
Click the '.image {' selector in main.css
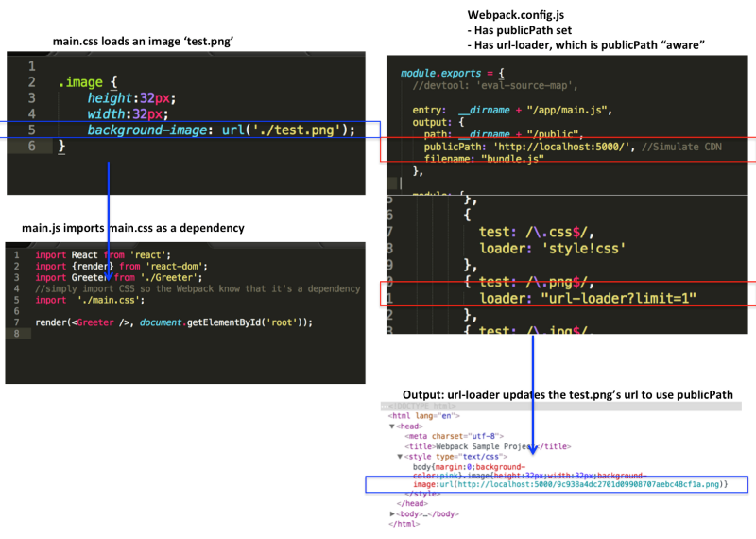tap(88, 82)
